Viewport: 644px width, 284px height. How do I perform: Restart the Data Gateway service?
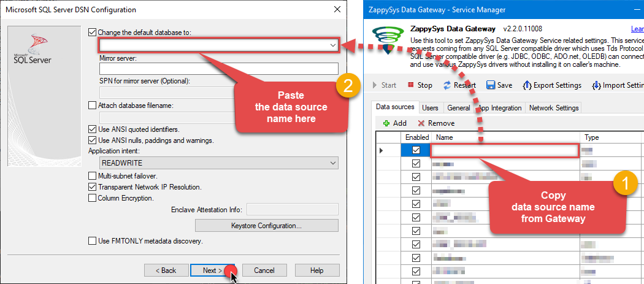pos(460,85)
